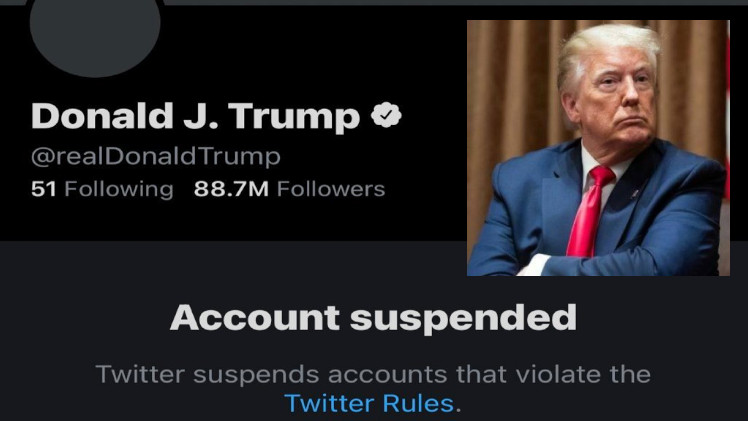Click the word Following

pyautogui.click(x=118, y=188)
